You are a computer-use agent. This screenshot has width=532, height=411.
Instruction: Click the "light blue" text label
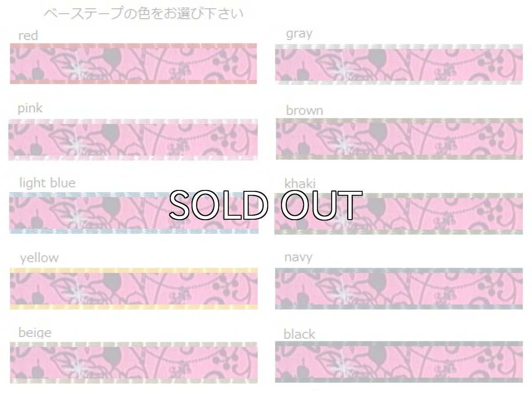pyautogui.click(x=47, y=183)
